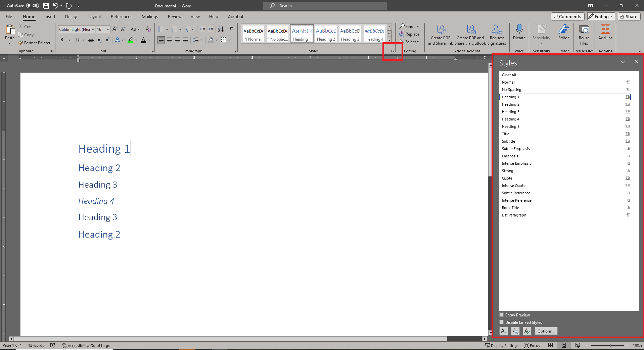Open the font name dropdown
Viewport: 644px width, 350px height.
click(x=93, y=30)
